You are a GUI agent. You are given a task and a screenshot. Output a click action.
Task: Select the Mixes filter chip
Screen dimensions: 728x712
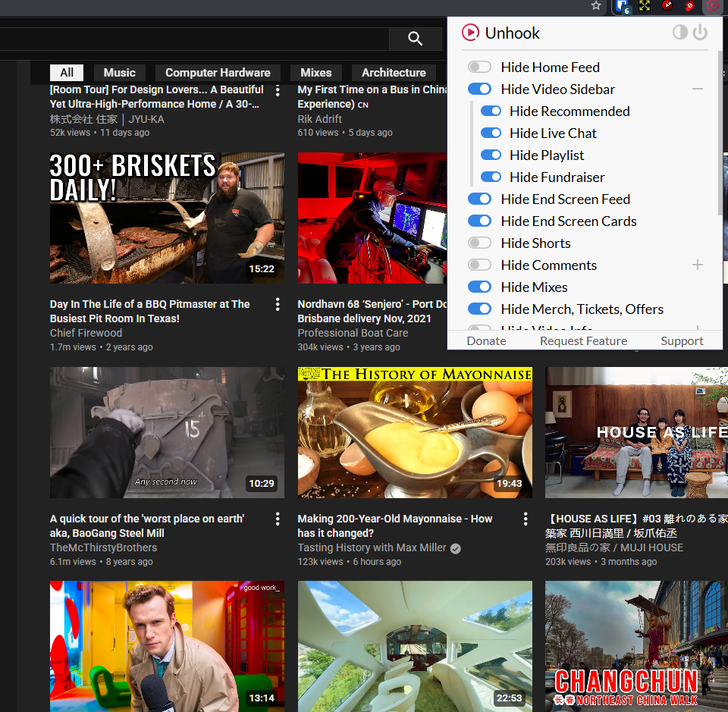[x=315, y=72]
